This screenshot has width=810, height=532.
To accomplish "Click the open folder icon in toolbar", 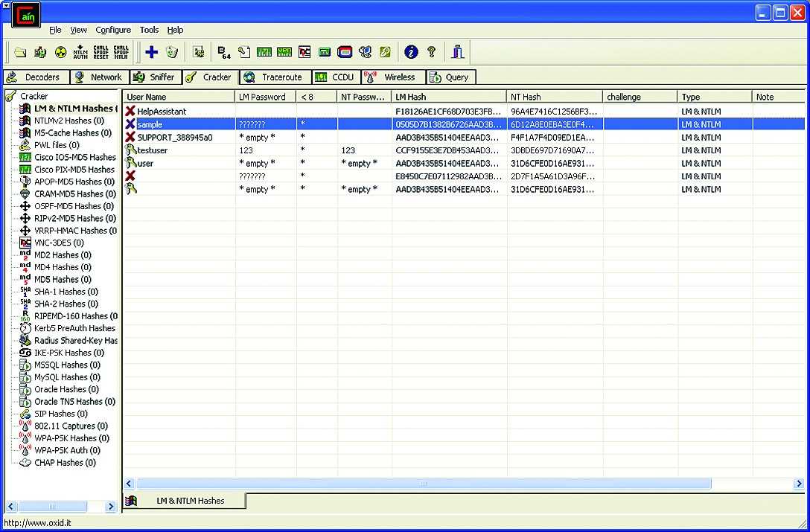I will pyautogui.click(x=20, y=52).
